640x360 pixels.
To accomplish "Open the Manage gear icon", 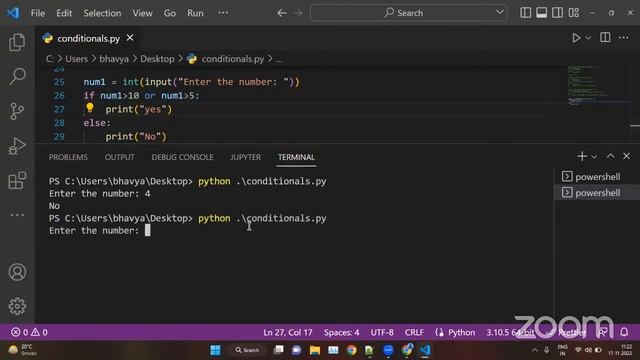I will 17,306.
